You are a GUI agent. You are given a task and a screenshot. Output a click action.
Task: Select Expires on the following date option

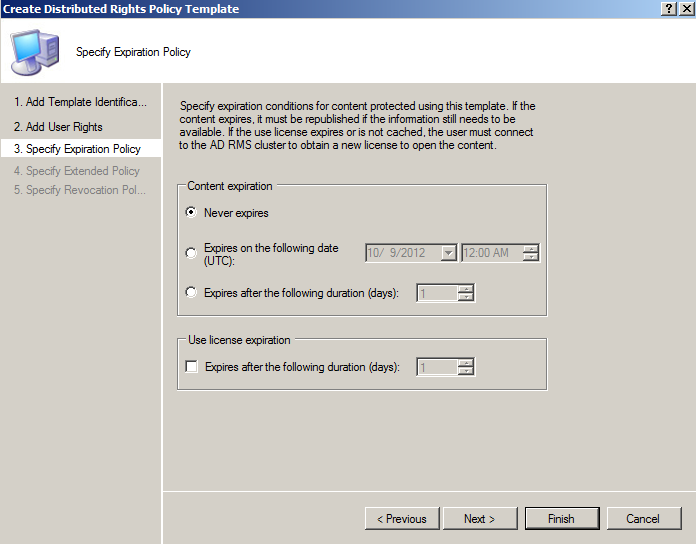click(191, 253)
